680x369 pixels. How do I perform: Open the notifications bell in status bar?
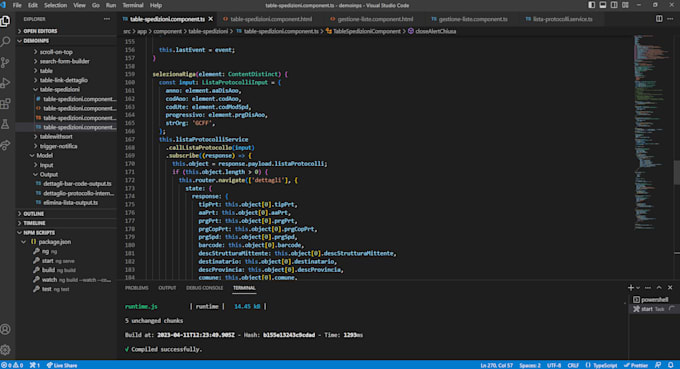point(671,365)
